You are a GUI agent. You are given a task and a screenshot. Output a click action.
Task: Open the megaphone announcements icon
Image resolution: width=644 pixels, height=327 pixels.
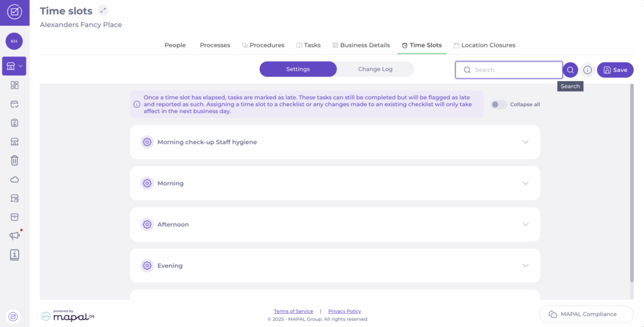[x=14, y=236]
